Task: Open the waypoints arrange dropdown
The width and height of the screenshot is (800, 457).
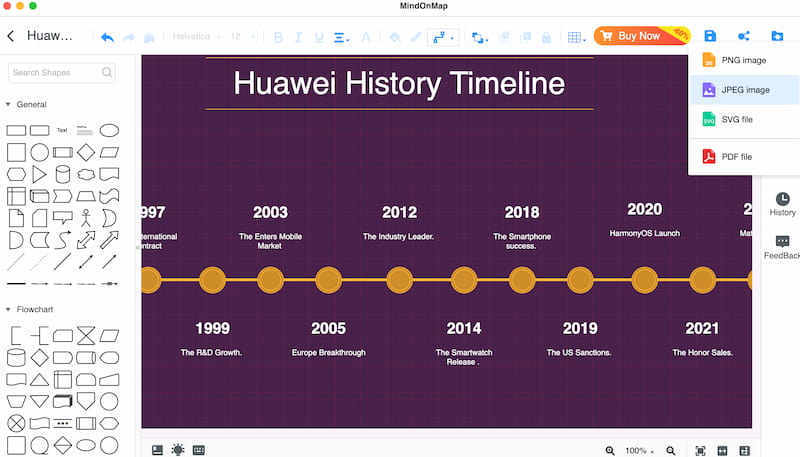Action: (480, 38)
